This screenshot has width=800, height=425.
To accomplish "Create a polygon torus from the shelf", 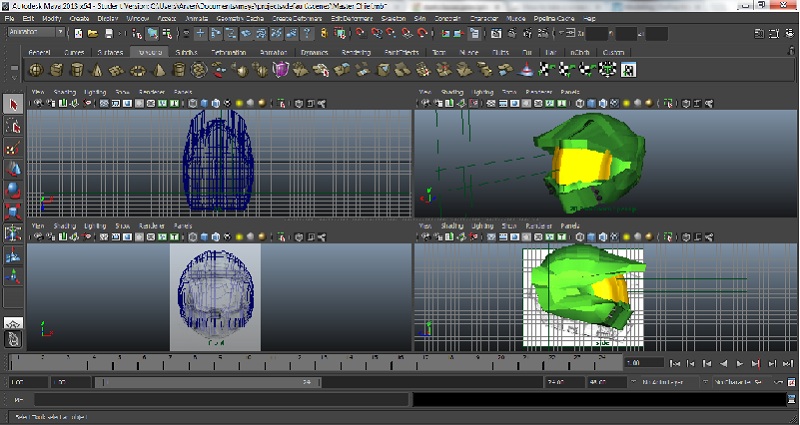I will coord(138,70).
